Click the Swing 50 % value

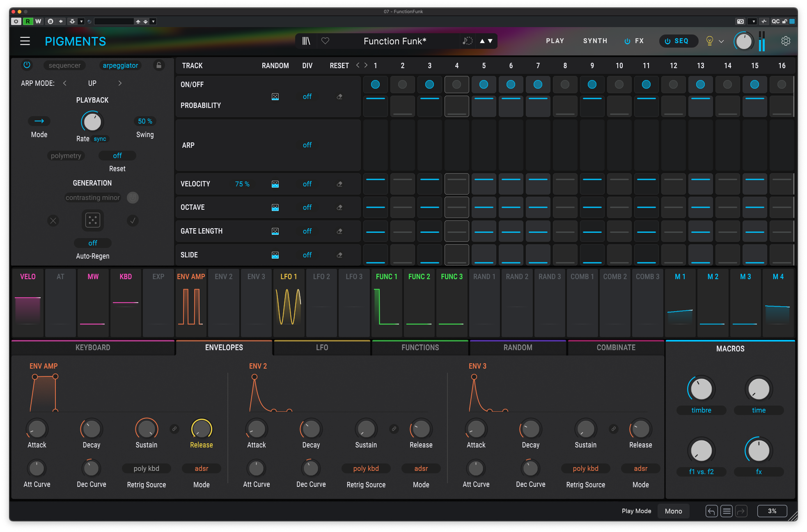click(x=145, y=121)
